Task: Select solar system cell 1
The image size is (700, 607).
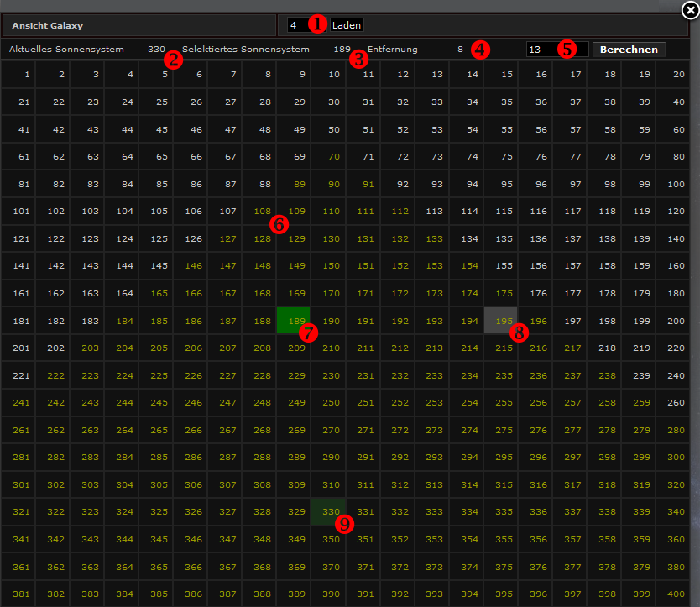Action: [18, 74]
